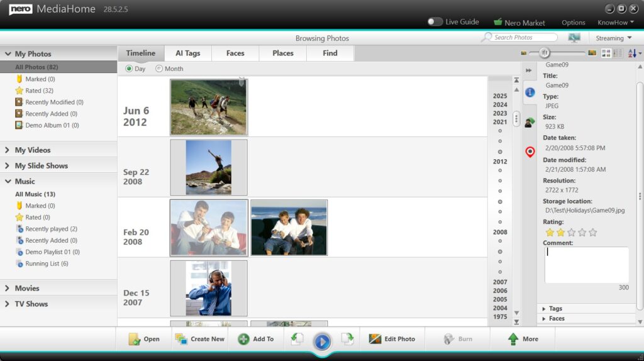This screenshot has width=644, height=361.
Task: Expand the Tags panel
Action: (544, 308)
